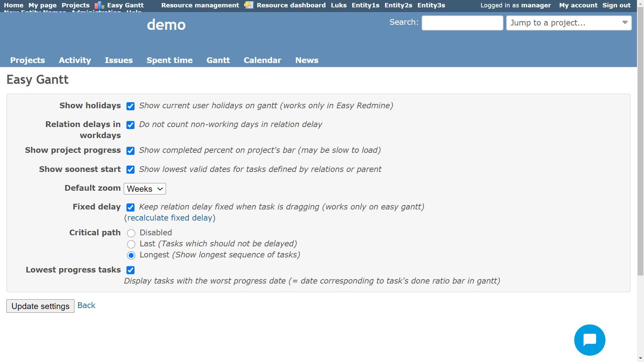Toggle Relation delays in workdays checkbox
Viewport: 644px width, 362px height.
[x=130, y=125]
